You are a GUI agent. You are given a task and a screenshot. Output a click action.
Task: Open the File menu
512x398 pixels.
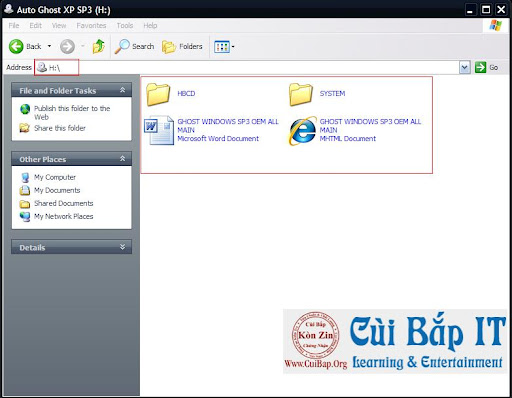(x=14, y=26)
